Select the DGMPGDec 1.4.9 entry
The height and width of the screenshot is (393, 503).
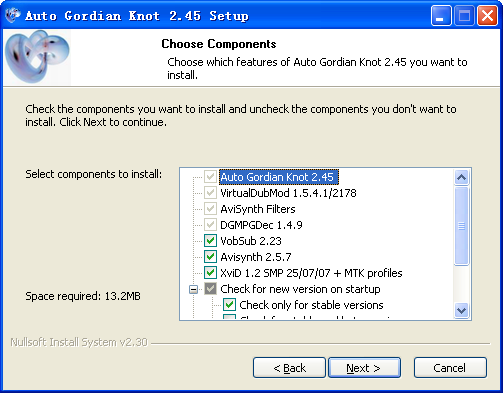pyautogui.click(x=261, y=225)
